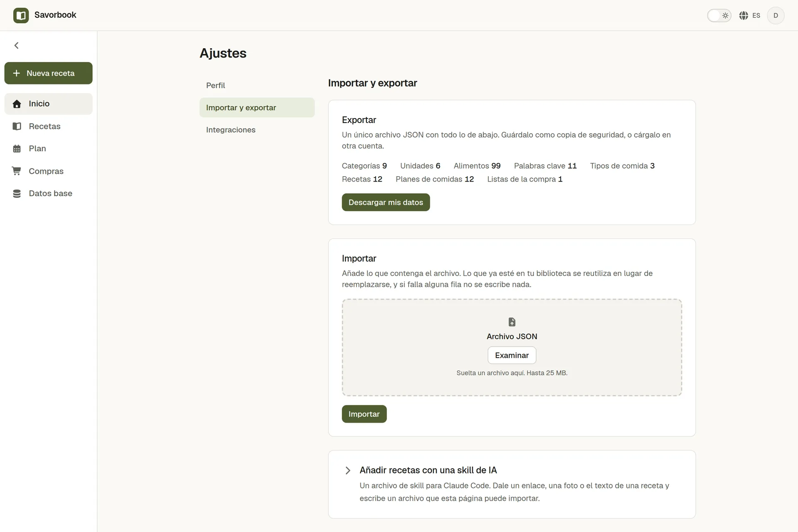This screenshot has height=532, width=798.
Task: Click the Tipos de comida 3 count
Action: [x=622, y=166]
